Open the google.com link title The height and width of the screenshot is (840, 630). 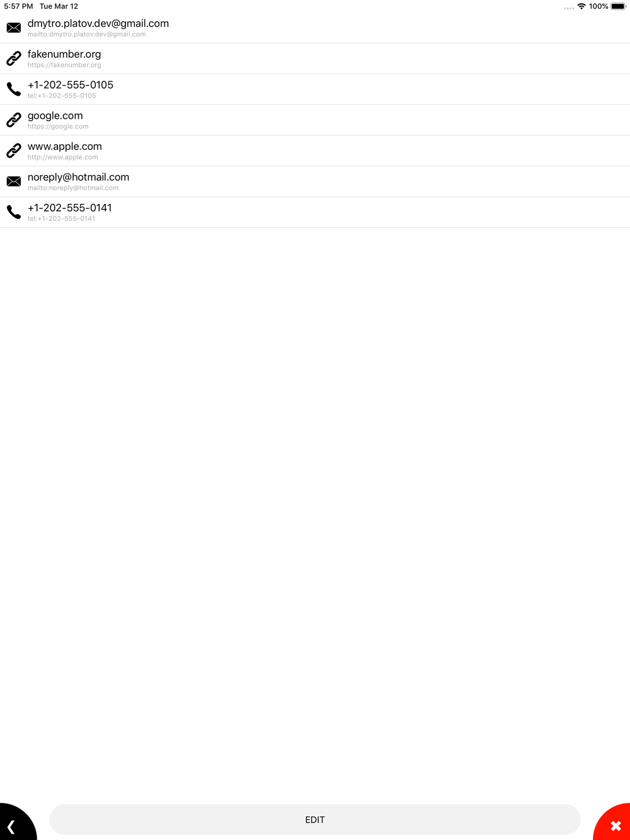(x=55, y=116)
